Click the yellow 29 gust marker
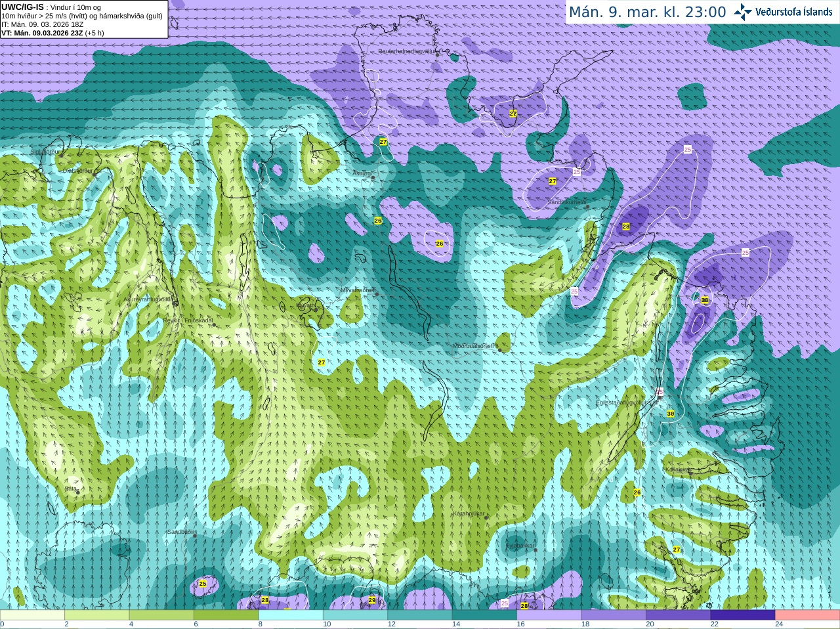Screen dimensions: 840x629 pos(372,600)
